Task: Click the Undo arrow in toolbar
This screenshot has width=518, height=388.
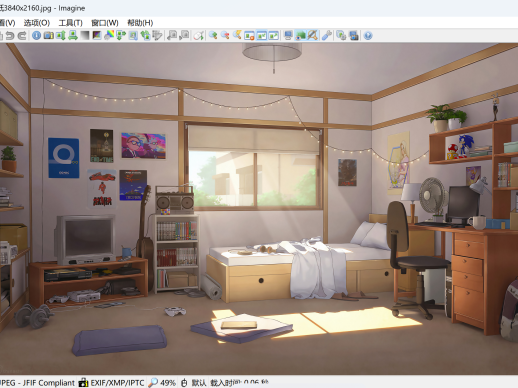Action: point(10,35)
